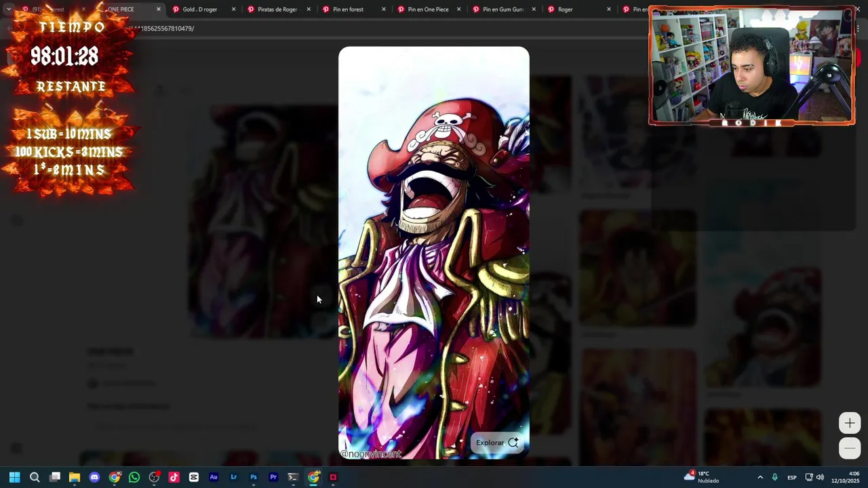Open the weather widget showing 18°C Nublado
The height and width of the screenshot is (488, 868).
(x=702, y=477)
